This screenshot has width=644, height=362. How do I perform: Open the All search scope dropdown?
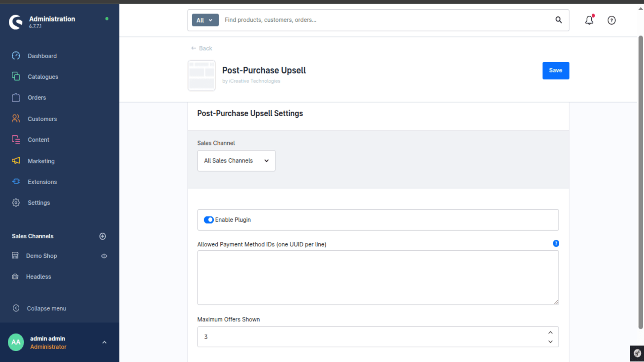pos(205,20)
